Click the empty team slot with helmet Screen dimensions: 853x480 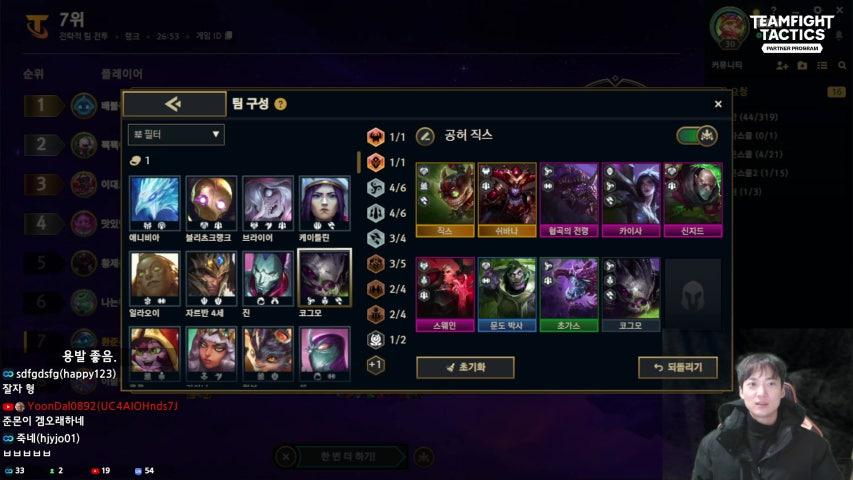pyautogui.click(x=693, y=294)
